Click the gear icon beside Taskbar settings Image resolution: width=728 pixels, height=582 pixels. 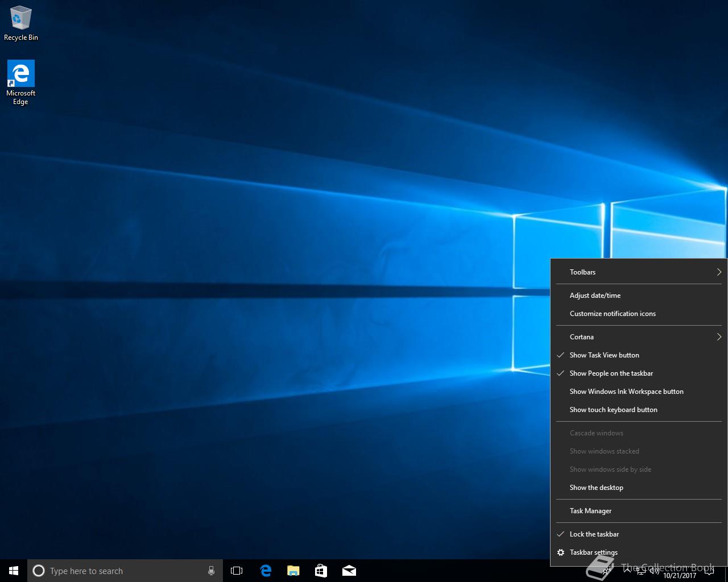point(561,552)
